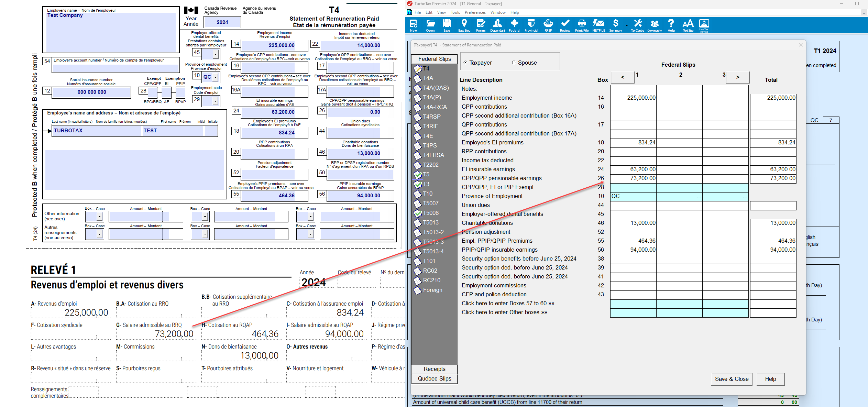Image resolution: width=868 pixels, height=407 pixels.
Task: Click the Help button in T4 dialog
Action: tap(770, 379)
